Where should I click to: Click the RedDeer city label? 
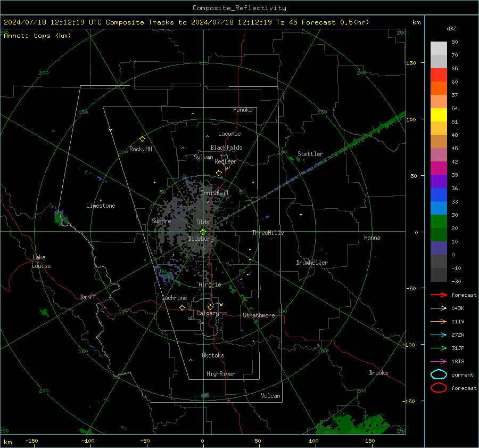tap(226, 161)
